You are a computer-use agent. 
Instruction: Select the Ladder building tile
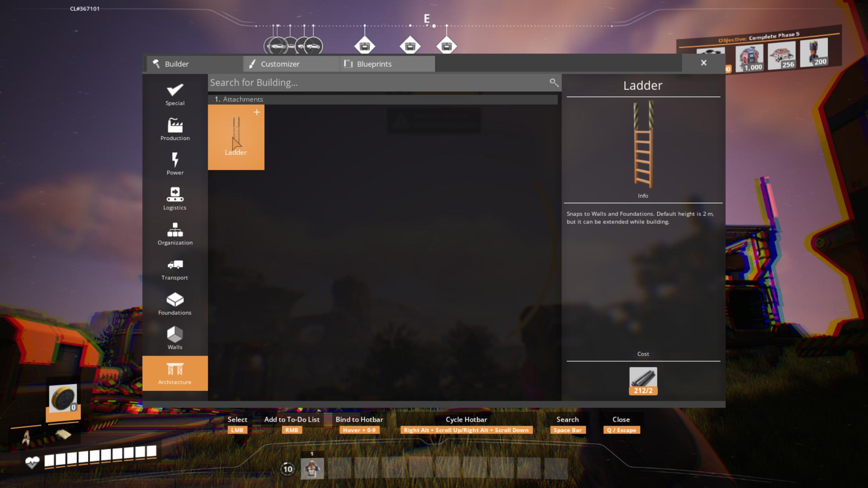(236, 137)
